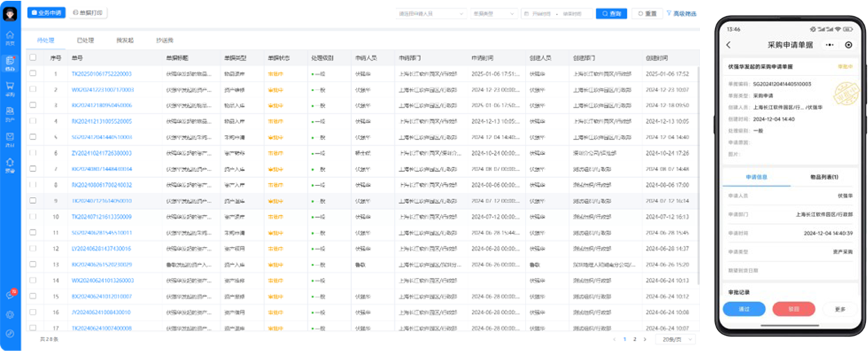
Task: Tap the back arrow in phone header
Action: (x=728, y=45)
